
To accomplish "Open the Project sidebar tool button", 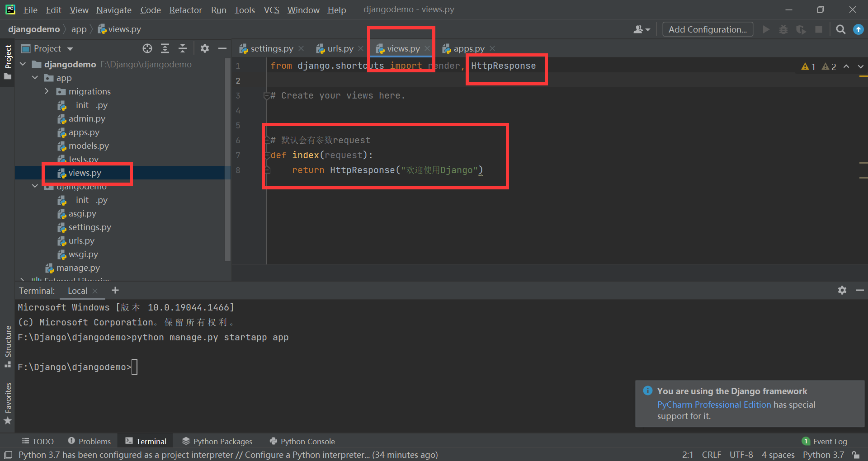I will click(8, 62).
